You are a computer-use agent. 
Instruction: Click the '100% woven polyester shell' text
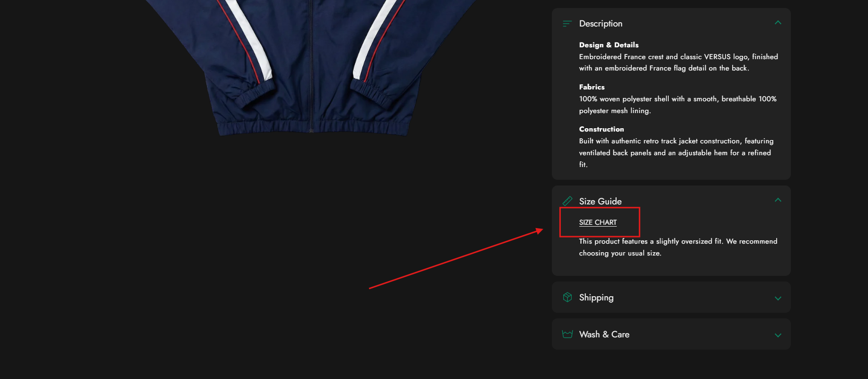678,105
